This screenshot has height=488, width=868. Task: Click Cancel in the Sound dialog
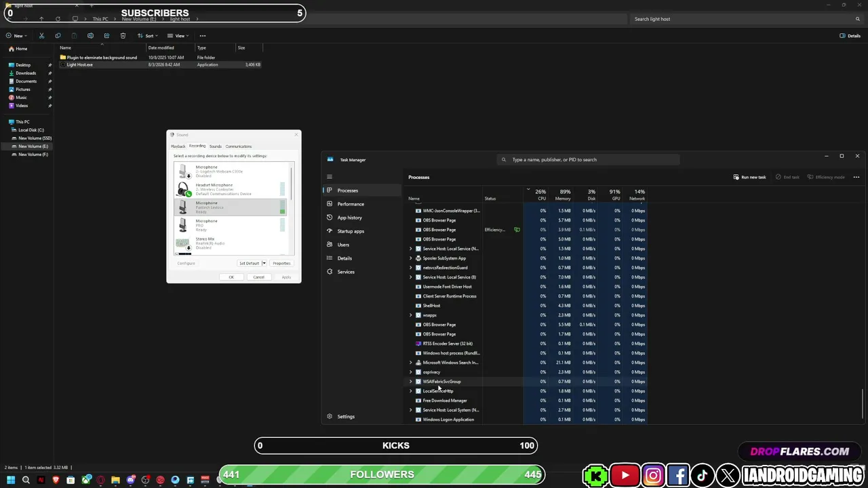click(258, 277)
